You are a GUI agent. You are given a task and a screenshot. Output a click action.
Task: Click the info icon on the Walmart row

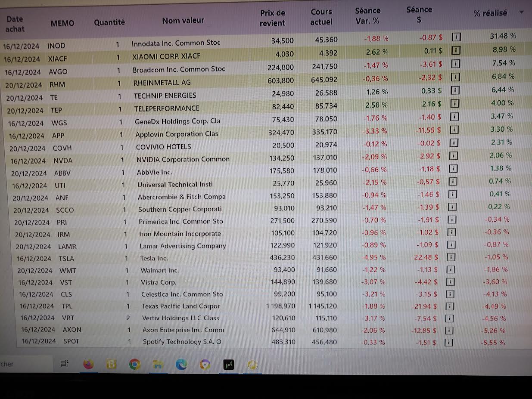click(x=450, y=270)
